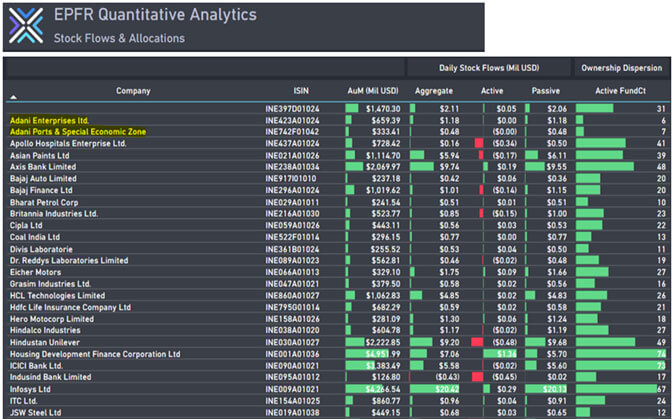Select JSW Steel Ltd row
The image size is (672, 419).
pyautogui.click(x=338, y=413)
